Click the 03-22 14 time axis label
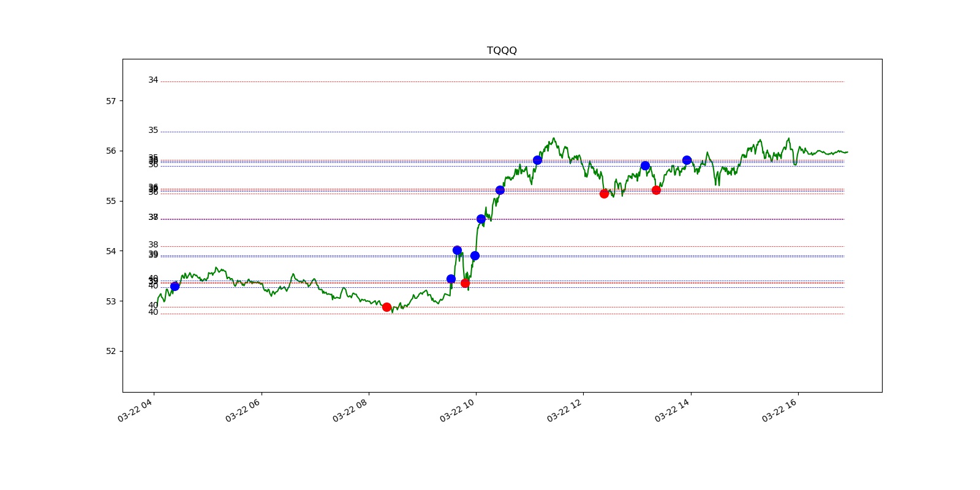 pyautogui.click(x=673, y=410)
